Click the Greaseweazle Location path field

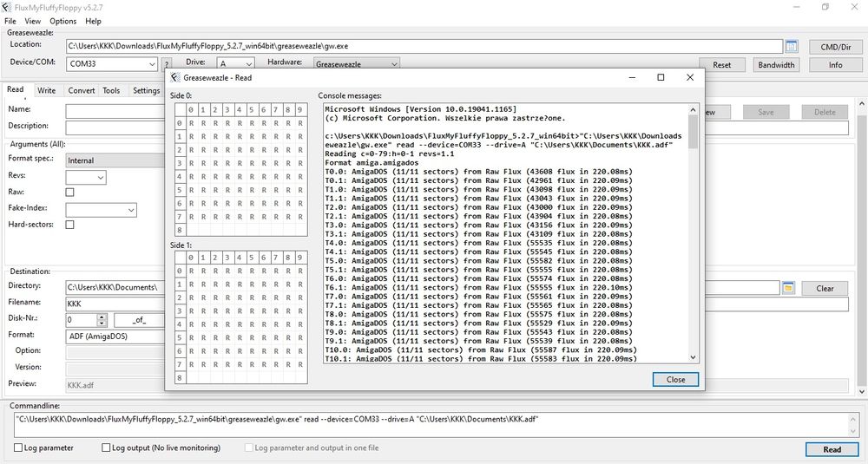pos(424,47)
